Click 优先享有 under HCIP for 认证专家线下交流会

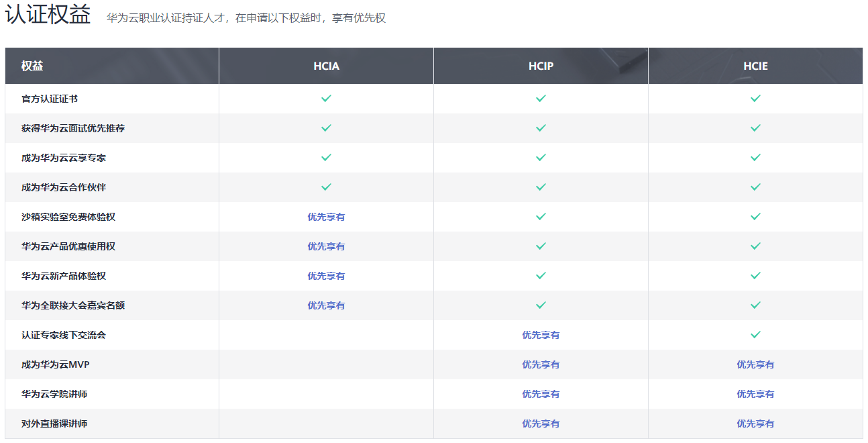(x=541, y=335)
